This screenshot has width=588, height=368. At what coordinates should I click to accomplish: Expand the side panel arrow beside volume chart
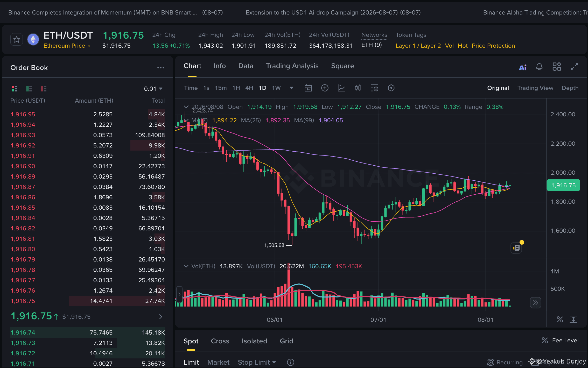pyautogui.click(x=179, y=294)
